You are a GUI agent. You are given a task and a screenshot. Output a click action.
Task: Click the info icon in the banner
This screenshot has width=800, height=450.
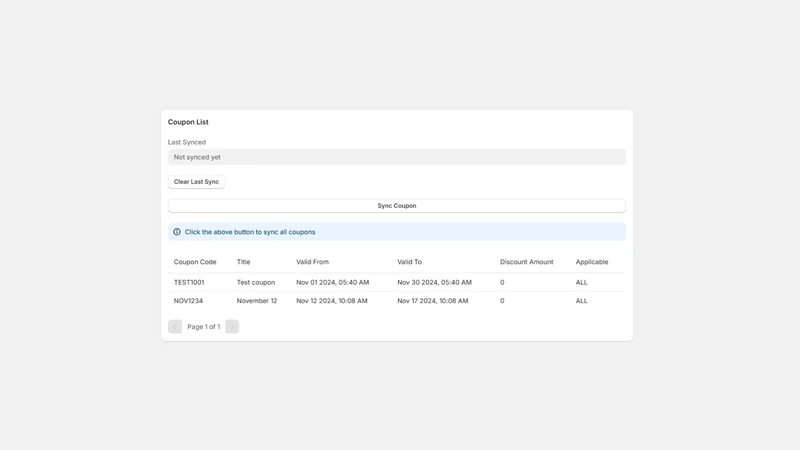pos(177,232)
